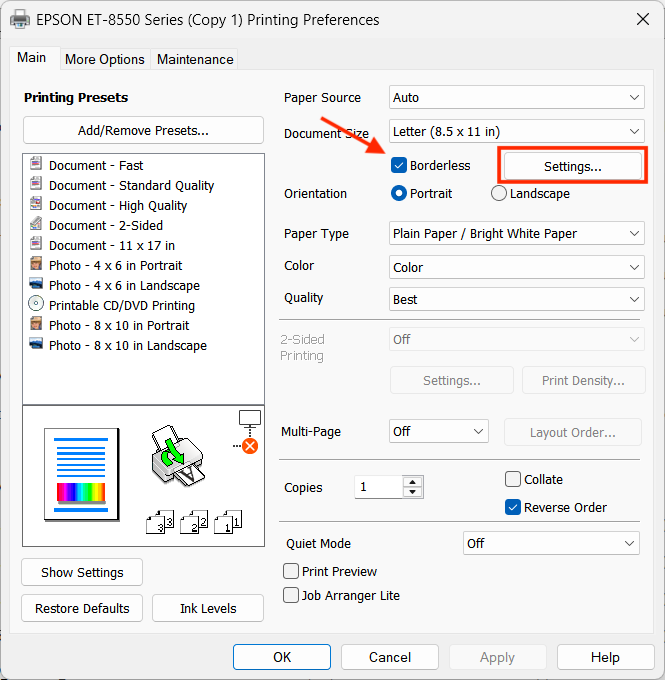Click the printer icon in the title bar
This screenshot has height=680, width=665.
pyautogui.click(x=20, y=20)
